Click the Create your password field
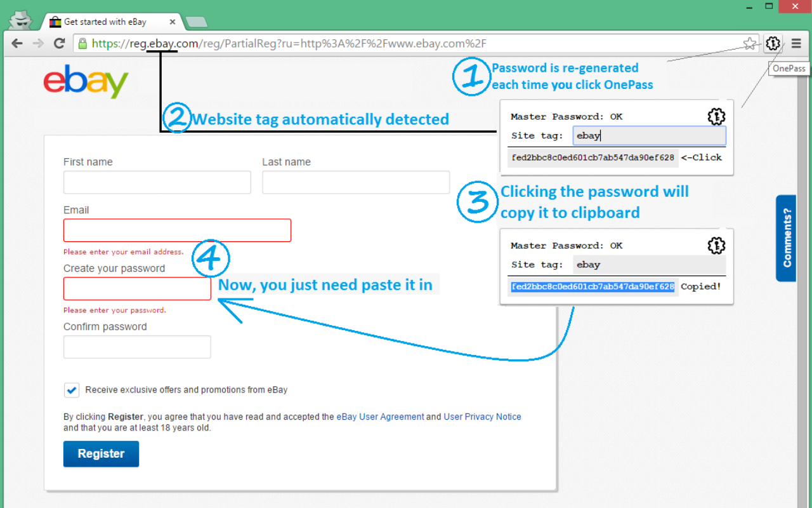This screenshot has height=508, width=812. tap(137, 288)
